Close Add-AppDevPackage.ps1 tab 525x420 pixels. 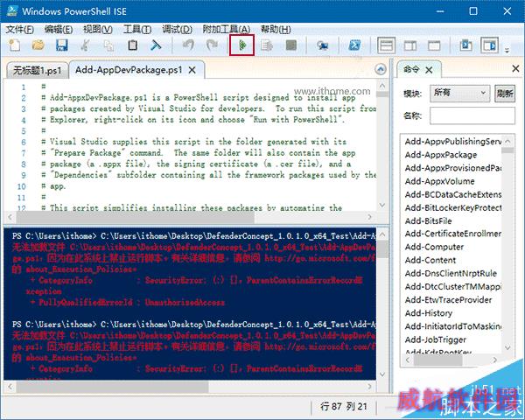[x=192, y=70]
